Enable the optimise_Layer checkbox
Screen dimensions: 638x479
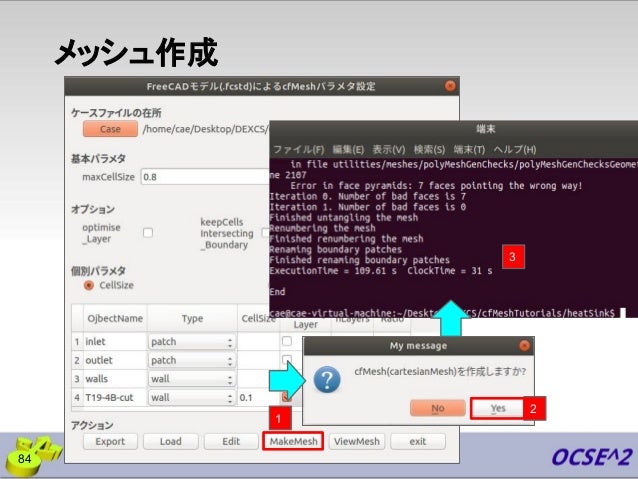click(x=148, y=233)
